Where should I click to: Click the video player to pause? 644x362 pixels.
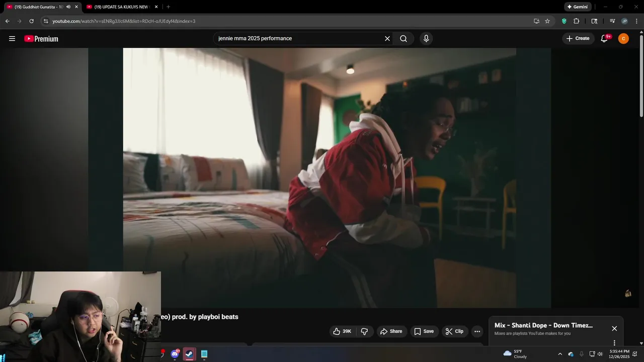(319, 177)
